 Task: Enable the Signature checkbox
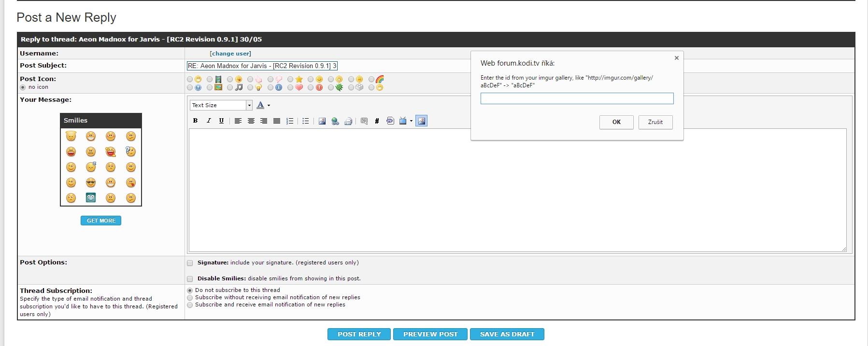[190, 263]
